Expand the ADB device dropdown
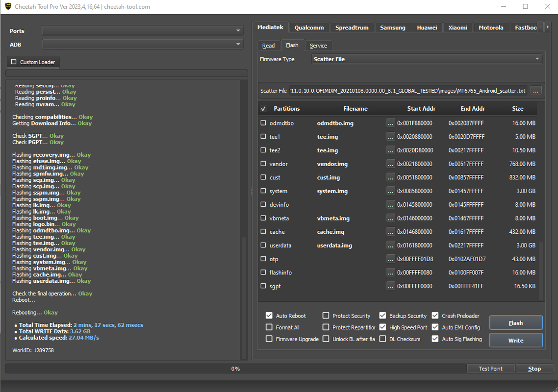This screenshot has width=558, height=392. (142, 45)
